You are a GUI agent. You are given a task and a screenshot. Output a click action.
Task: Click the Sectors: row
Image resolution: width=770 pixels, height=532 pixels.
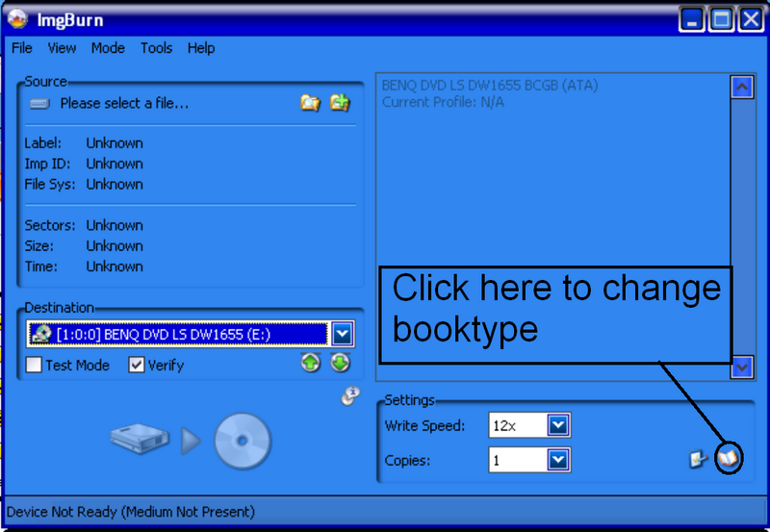(84, 226)
